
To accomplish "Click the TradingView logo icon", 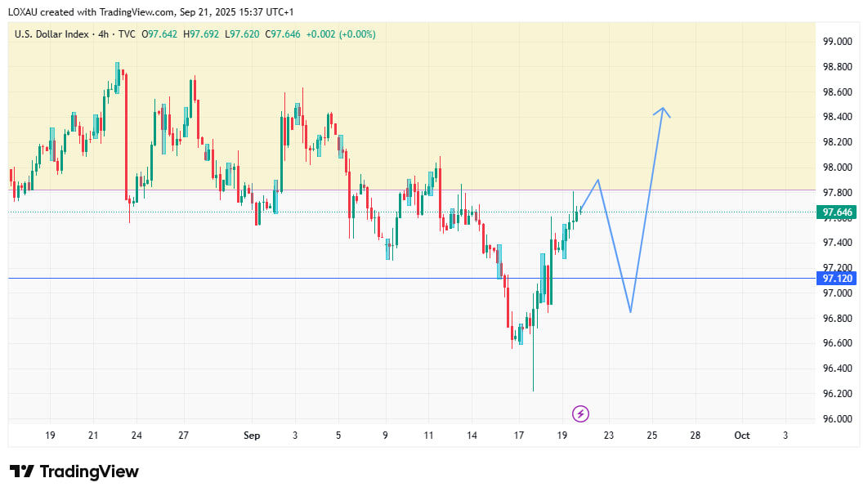I will coord(21,471).
